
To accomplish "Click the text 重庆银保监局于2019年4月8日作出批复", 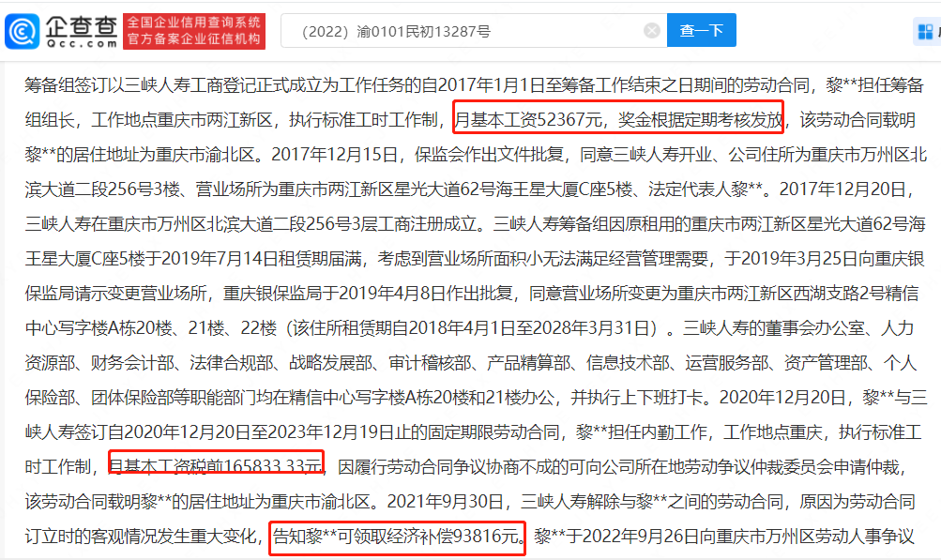I will (x=368, y=294).
